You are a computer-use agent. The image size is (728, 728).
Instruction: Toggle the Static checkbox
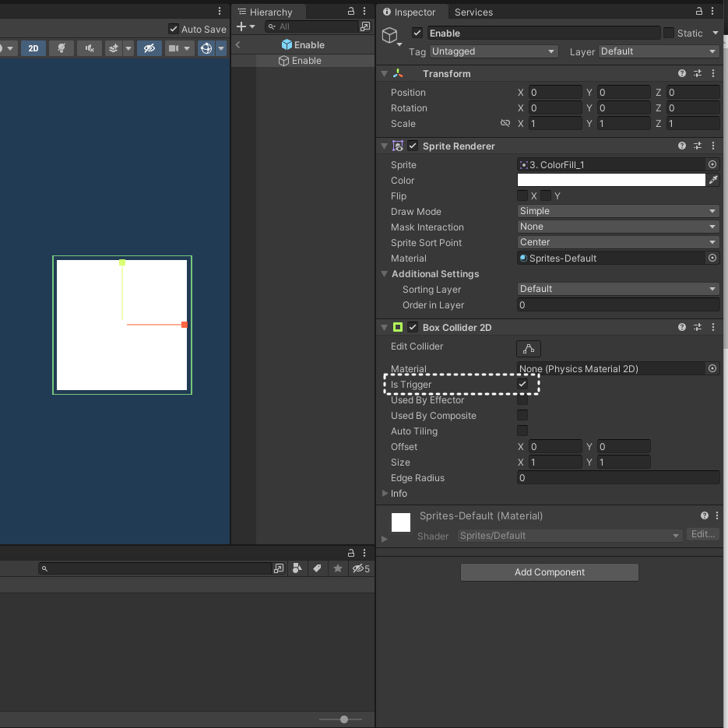click(x=669, y=33)
